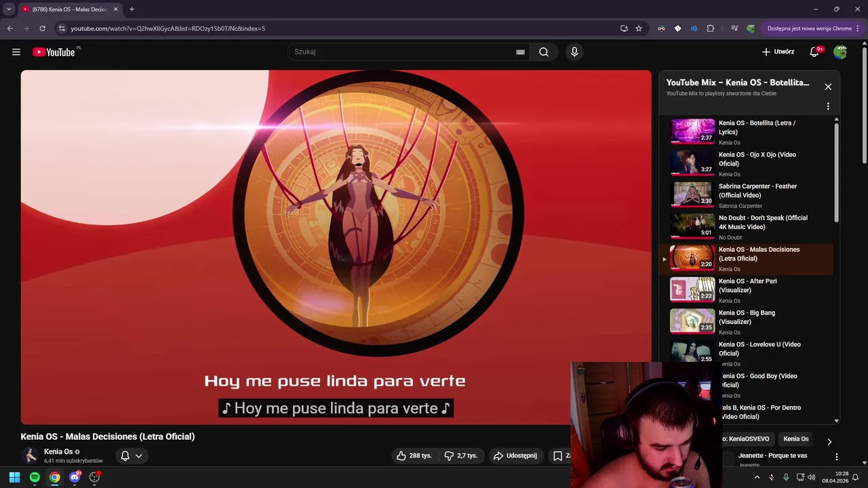This screenshot has width=868, height=488.
Task: Select Kenia OS - Lovelove U video
Action: (x=746, y=353)
